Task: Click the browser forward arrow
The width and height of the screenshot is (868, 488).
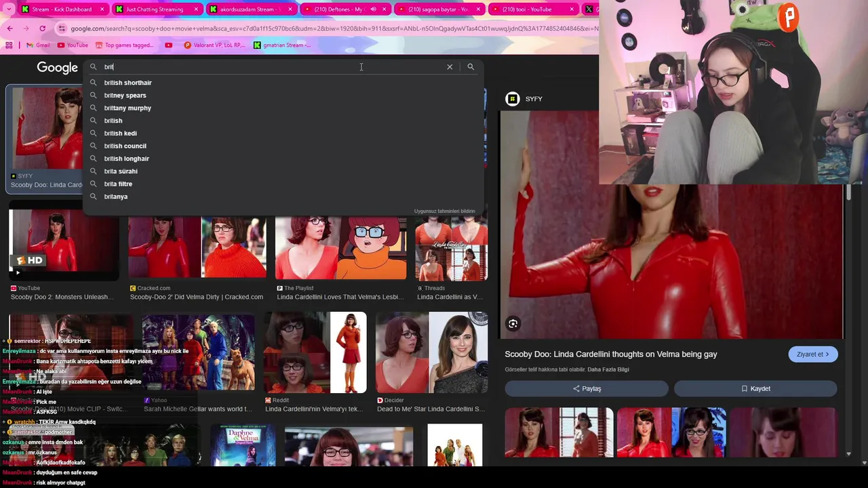Action: (26, 28)
